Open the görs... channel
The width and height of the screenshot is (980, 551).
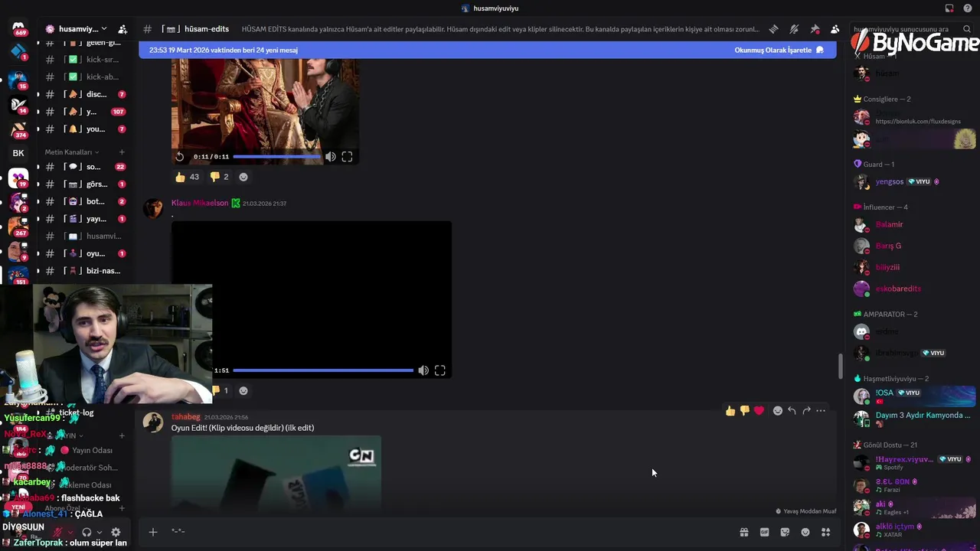(x=86, y=184)
